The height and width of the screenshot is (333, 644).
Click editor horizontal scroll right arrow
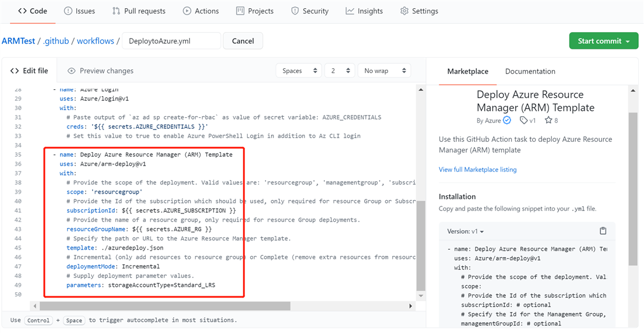click(x=410, y=306)
